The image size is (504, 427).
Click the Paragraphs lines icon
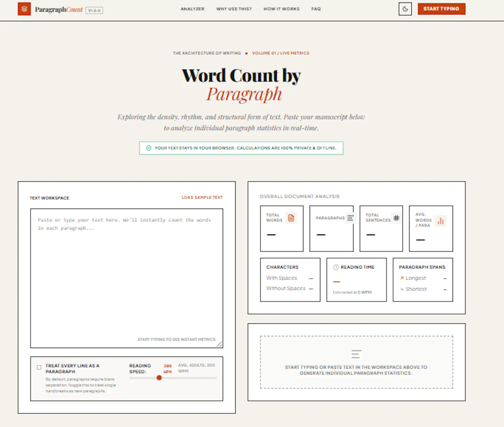click(x=350, y=218)
